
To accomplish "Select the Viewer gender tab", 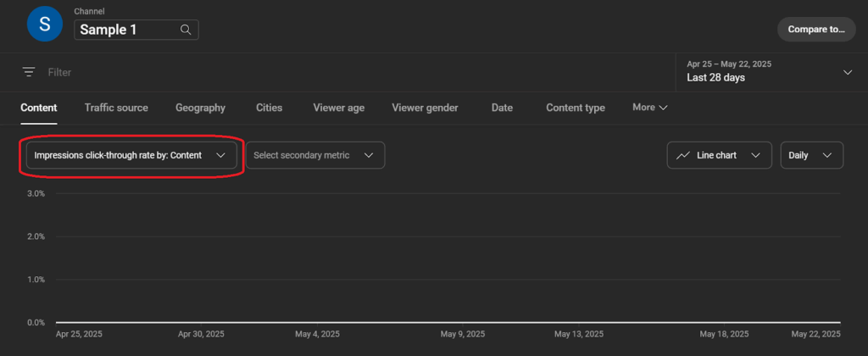I will (426, 108).
